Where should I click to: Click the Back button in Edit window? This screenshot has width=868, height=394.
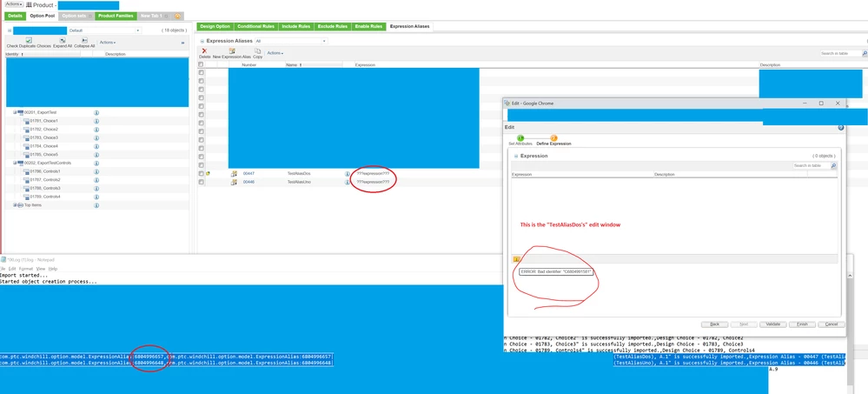coord(715,324)
